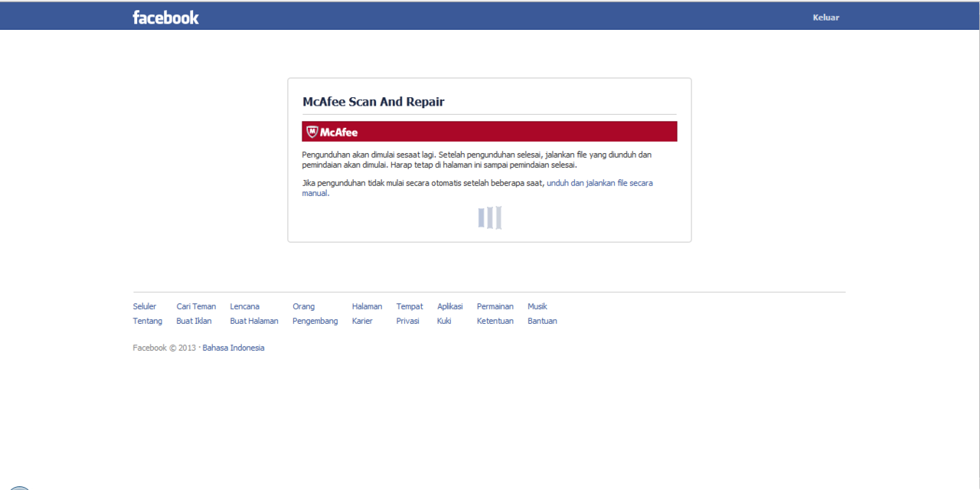Click the McAfee shield logo banner
Screen dimensions: 980x490
(332, 132)
